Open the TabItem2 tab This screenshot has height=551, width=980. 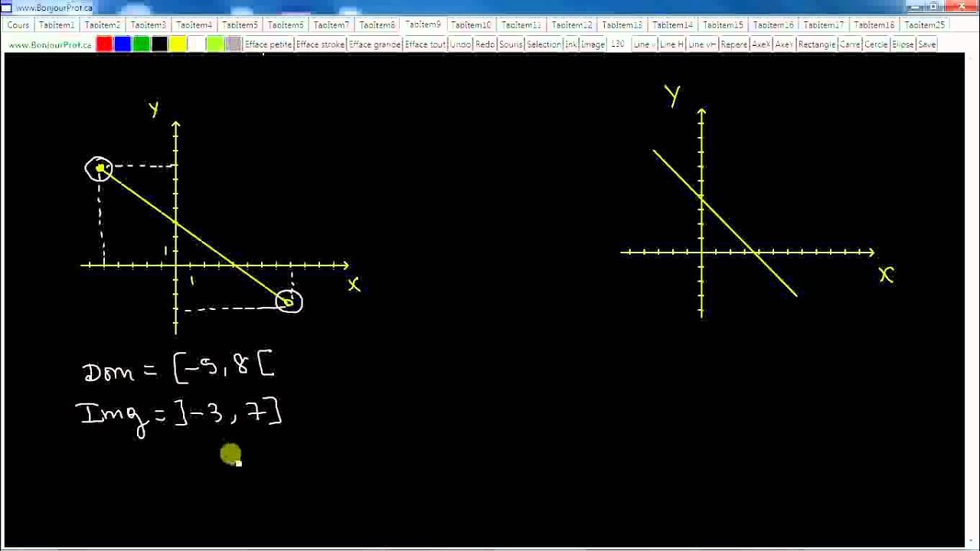(x=103, y=25)
